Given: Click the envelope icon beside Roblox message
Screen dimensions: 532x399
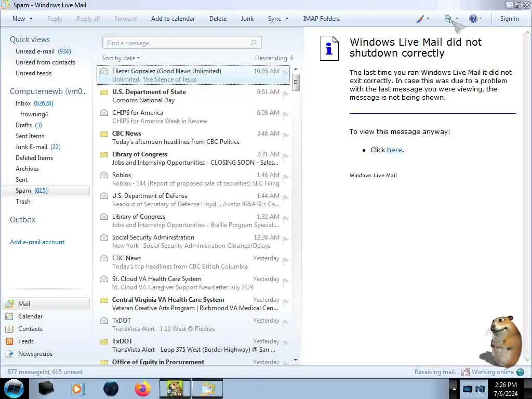Looking at the screenshot, I should [104, 175].
